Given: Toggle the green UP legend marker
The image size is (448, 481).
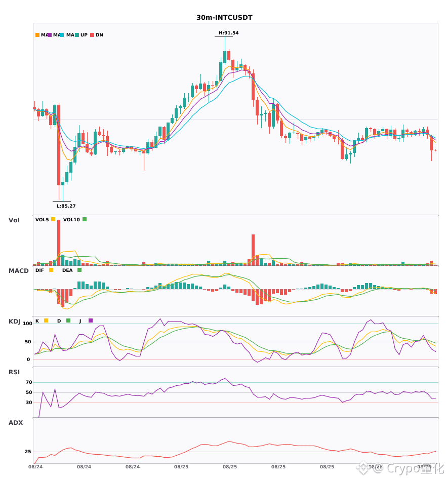Looking at the screenshot, I should pos(77,35).
